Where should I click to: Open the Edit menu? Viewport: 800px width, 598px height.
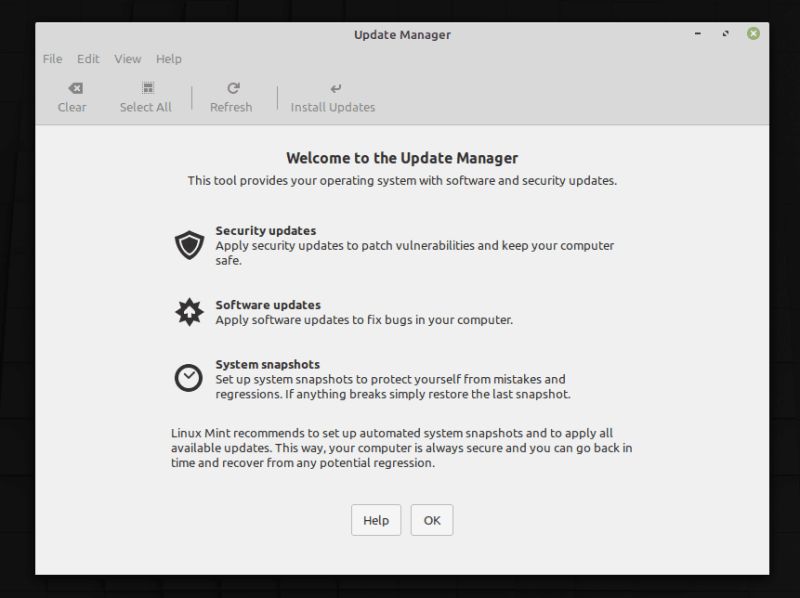pos(87,59)
